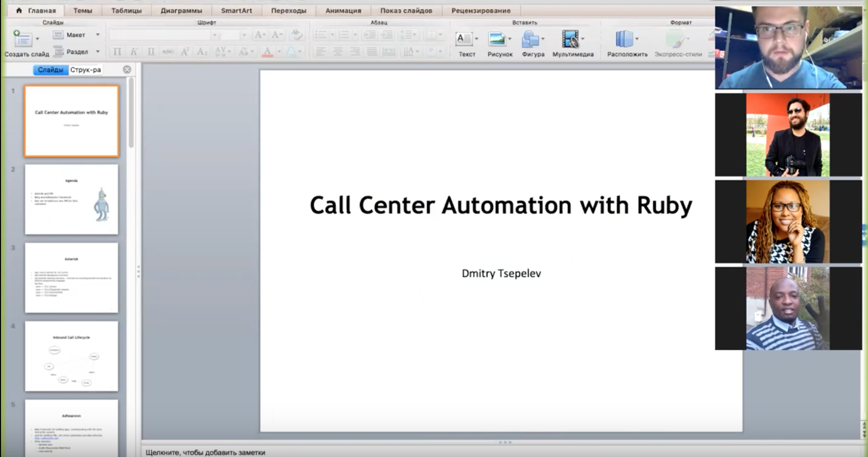Click the change case Aa icon
868x457 pixels.
click(x=244, y=51)
